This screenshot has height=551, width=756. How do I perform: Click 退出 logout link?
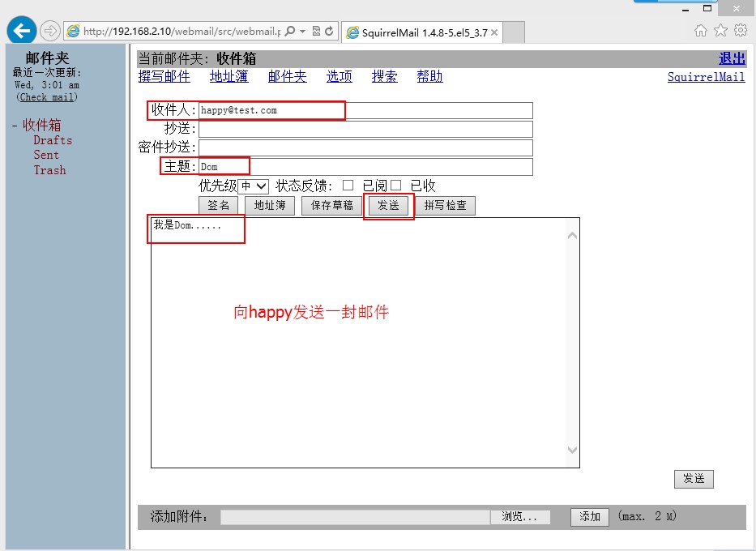[x=732, y=59]
